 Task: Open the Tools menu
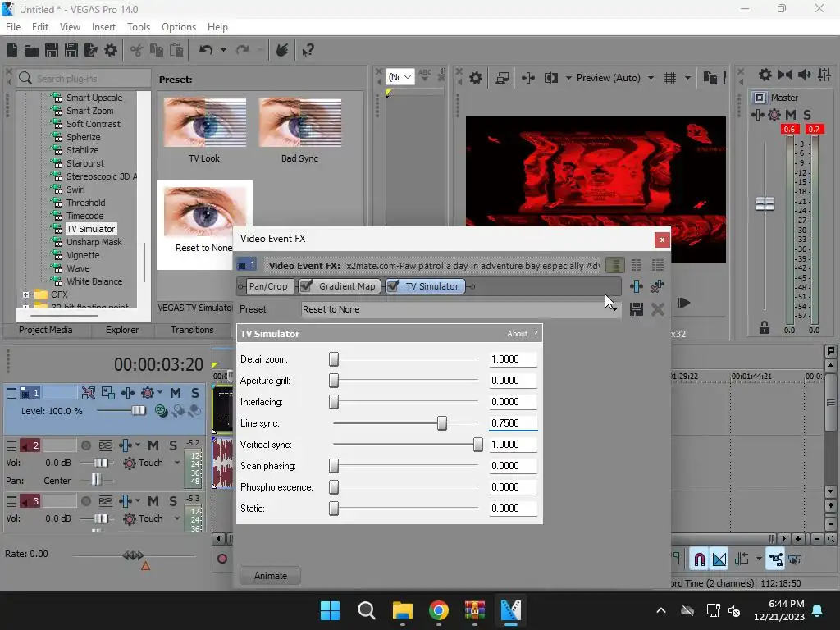[x=138, y=27]
